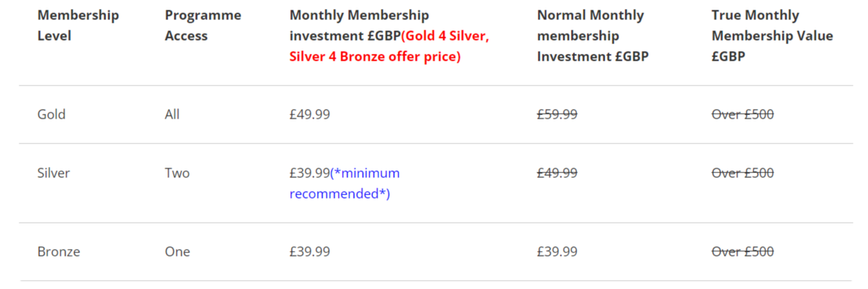
Task: Select the Gold £49.99 offer price
Action: [x=310, y=114]
